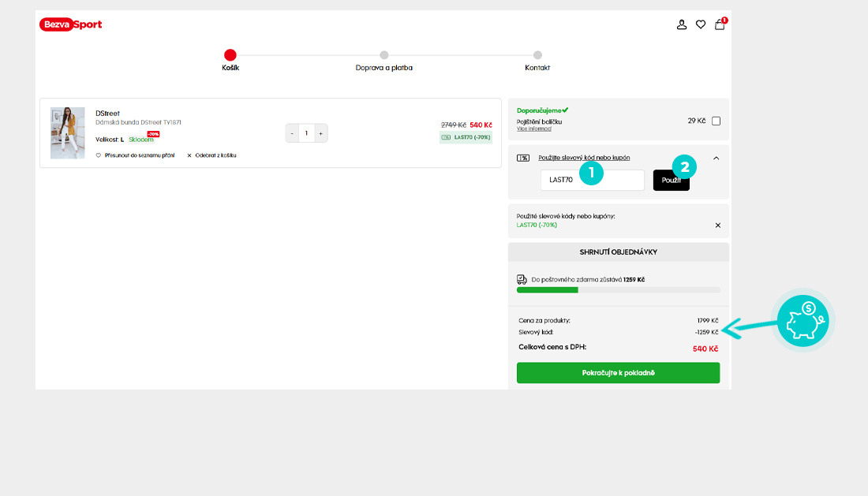
Task: Open the wishlist heart icon in header
Action: (x=701, y=24)
